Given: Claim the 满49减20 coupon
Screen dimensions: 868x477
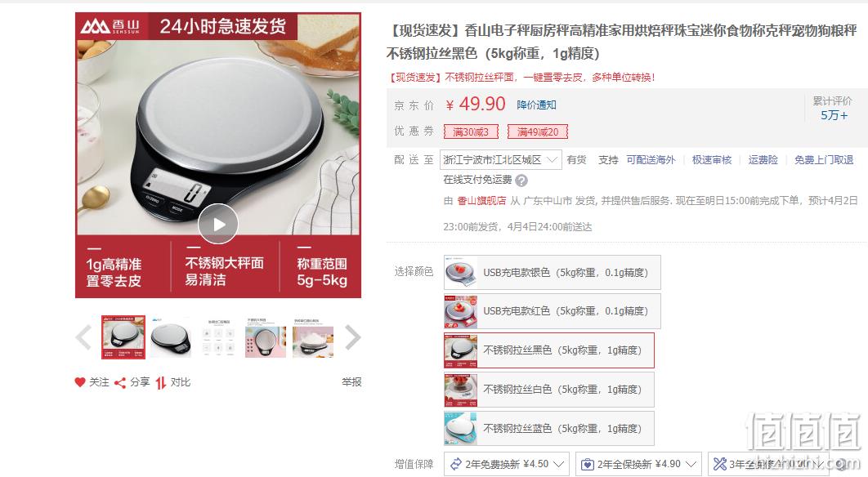Looking at the screenshot, I should tap(538, 132).
